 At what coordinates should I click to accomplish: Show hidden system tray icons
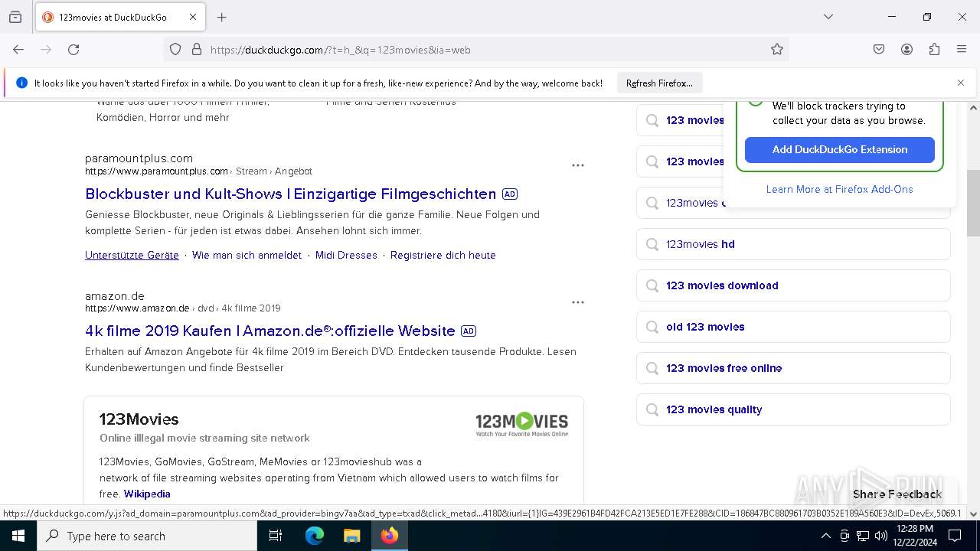pos(825,536)
